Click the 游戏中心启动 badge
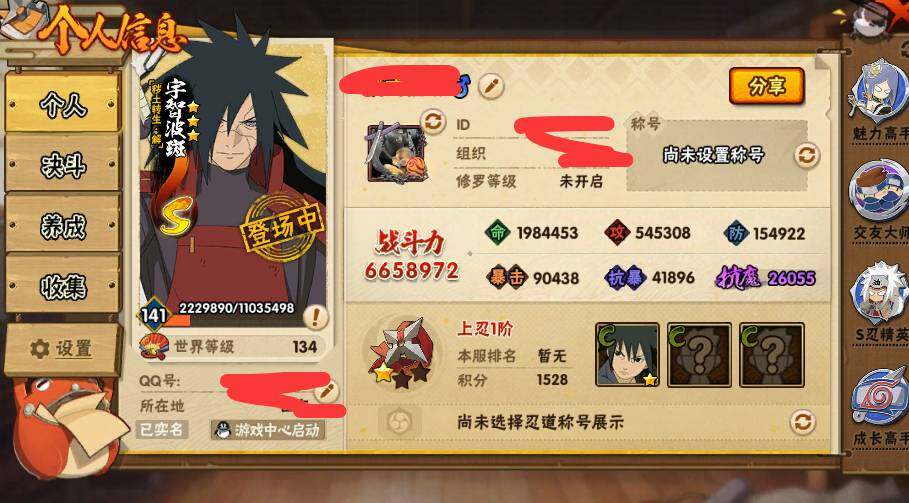Viewport: 909px width, 503px height. tap(268, 430)
